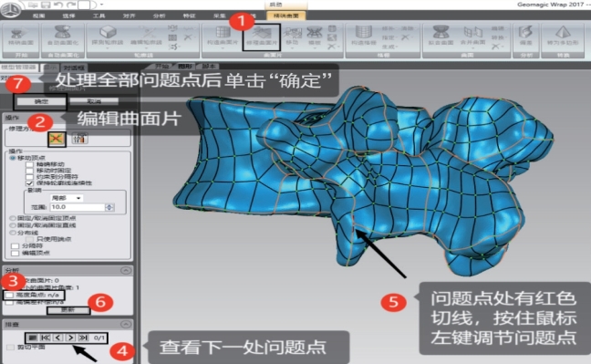Screen dimensions: 591x364
Task: Switch to the 对齐 ribbon tab
Action: (129, 16)
